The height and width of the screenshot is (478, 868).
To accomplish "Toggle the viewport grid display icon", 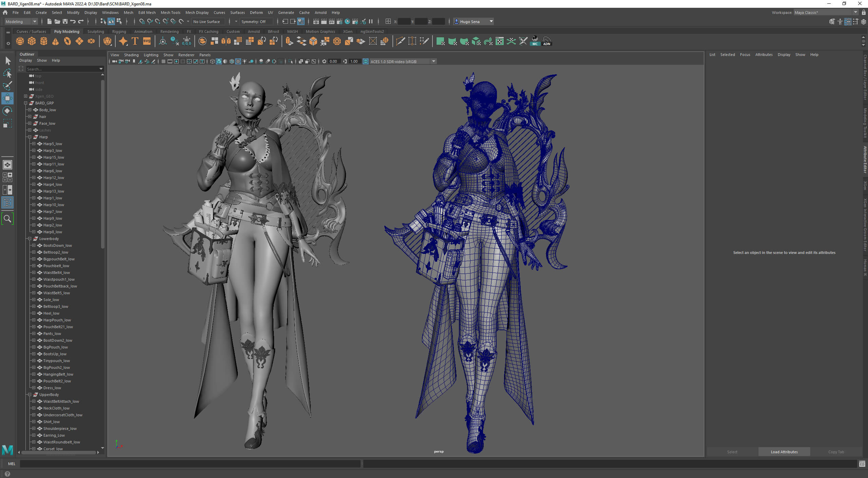I will pyautogui.click(x=163, y=61).
